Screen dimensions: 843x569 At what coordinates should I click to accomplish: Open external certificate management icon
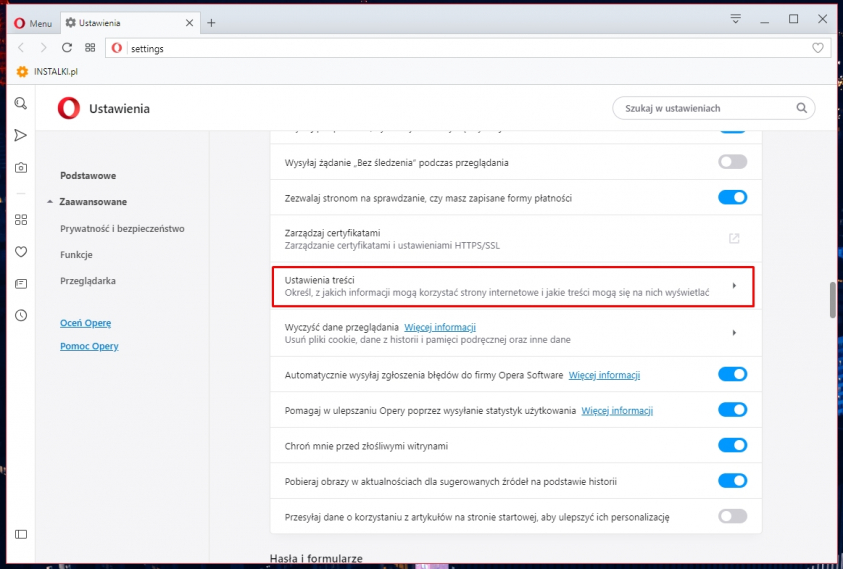(x=733, y=238)
